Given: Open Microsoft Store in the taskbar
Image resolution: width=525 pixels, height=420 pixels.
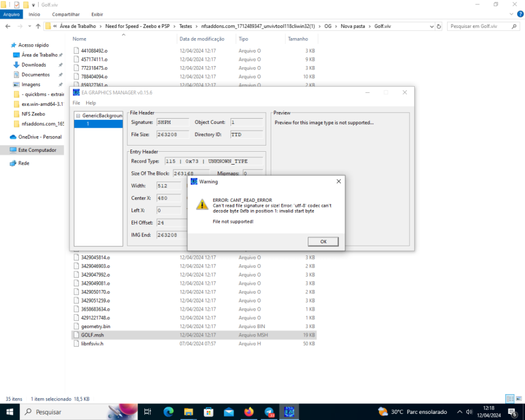Looking at the screenshot, I should click(x=208, y=412).
